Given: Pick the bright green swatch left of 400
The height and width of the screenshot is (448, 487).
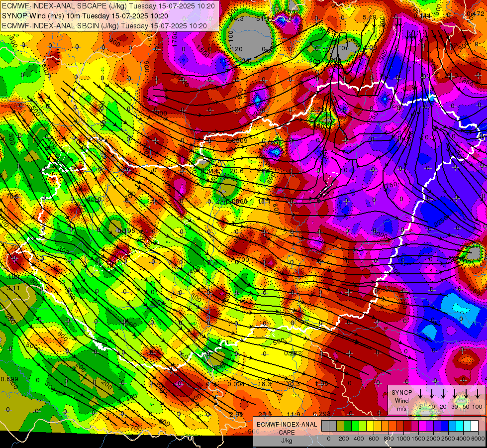Looking at the screenshot, I should point(355,426).
